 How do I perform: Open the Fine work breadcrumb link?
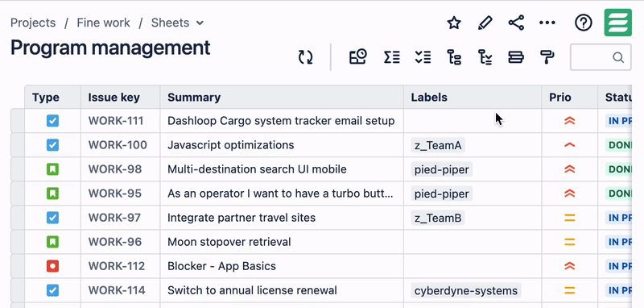pos(104,23)
